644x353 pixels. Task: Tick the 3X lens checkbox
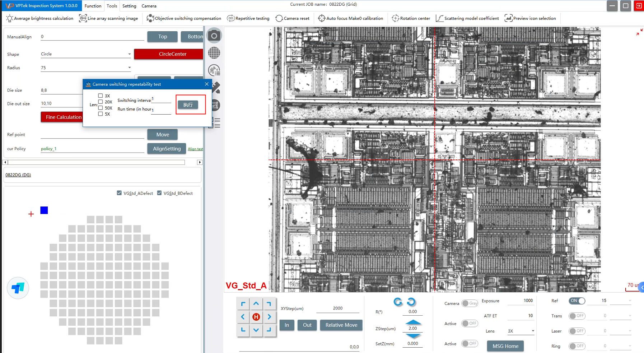pos(101,96)
